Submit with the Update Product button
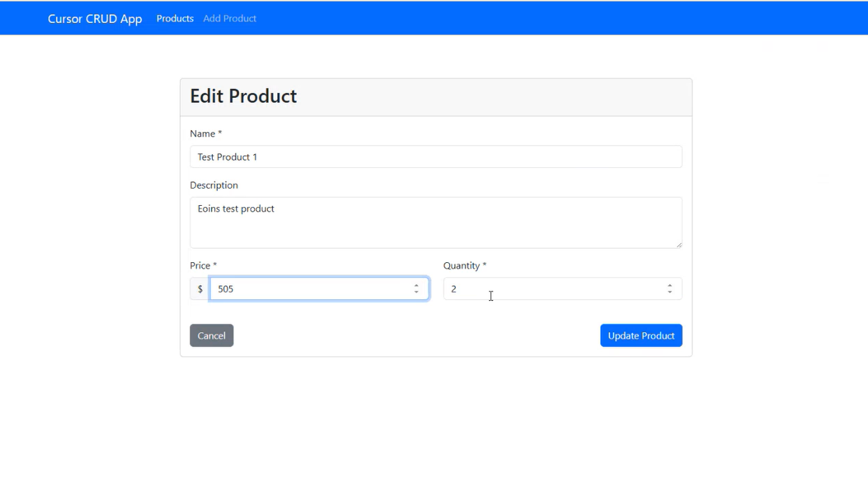 [x=640, y=336]
